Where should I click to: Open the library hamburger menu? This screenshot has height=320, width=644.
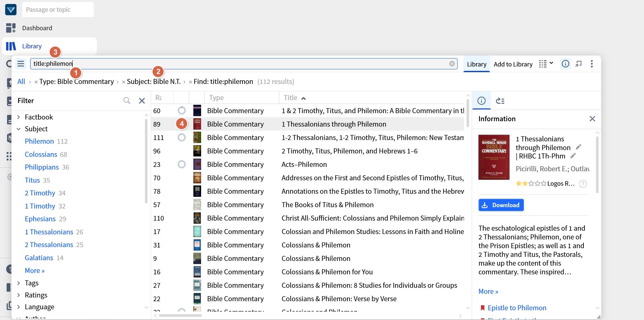(x=21, y=64)
